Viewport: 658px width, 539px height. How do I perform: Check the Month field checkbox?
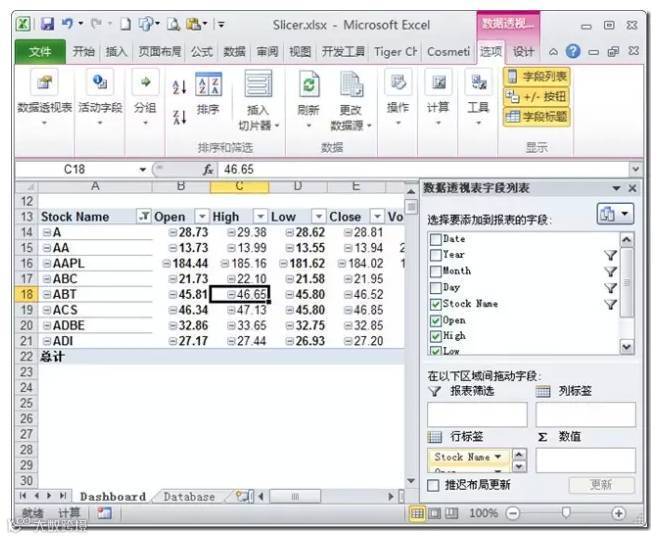pos(436,272)
